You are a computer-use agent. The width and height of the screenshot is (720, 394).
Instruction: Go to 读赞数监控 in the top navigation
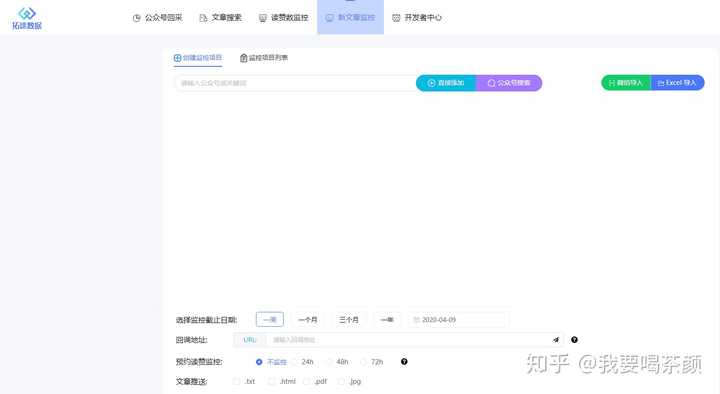[283, 18]
